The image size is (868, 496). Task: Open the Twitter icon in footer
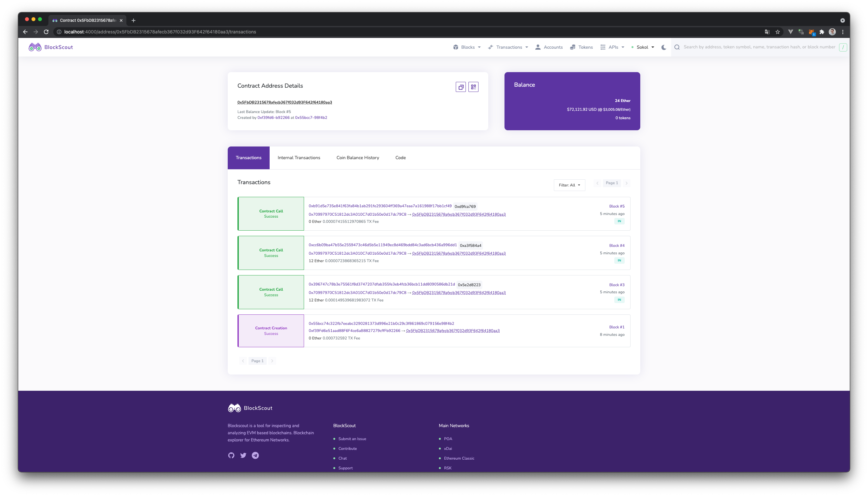[243, 455]
